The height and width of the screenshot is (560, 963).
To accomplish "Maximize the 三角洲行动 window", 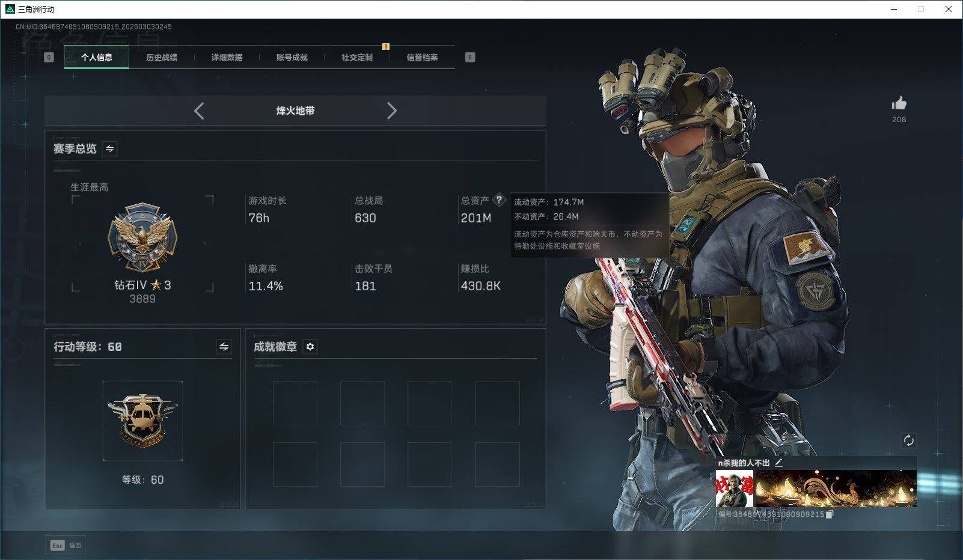I will pos(921,9).
